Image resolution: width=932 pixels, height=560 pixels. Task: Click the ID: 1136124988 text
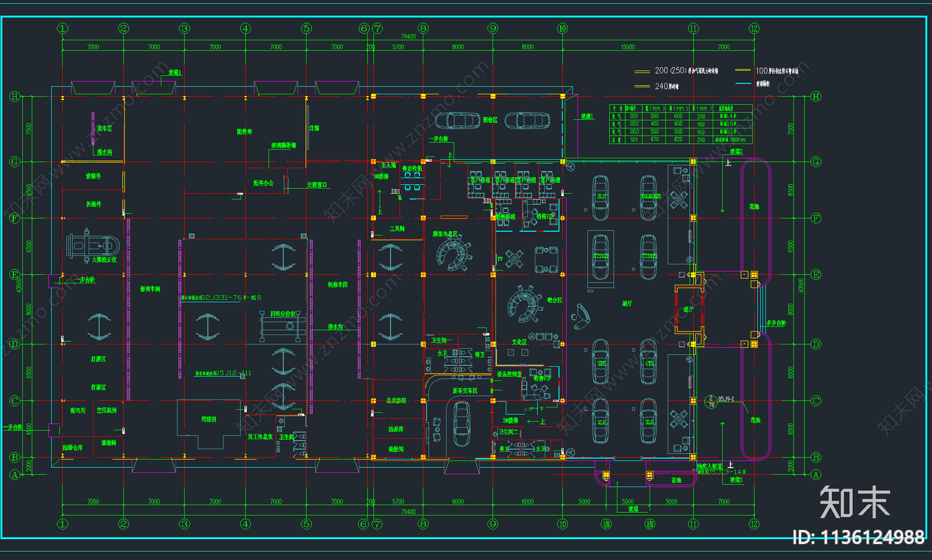coord(859,537)
